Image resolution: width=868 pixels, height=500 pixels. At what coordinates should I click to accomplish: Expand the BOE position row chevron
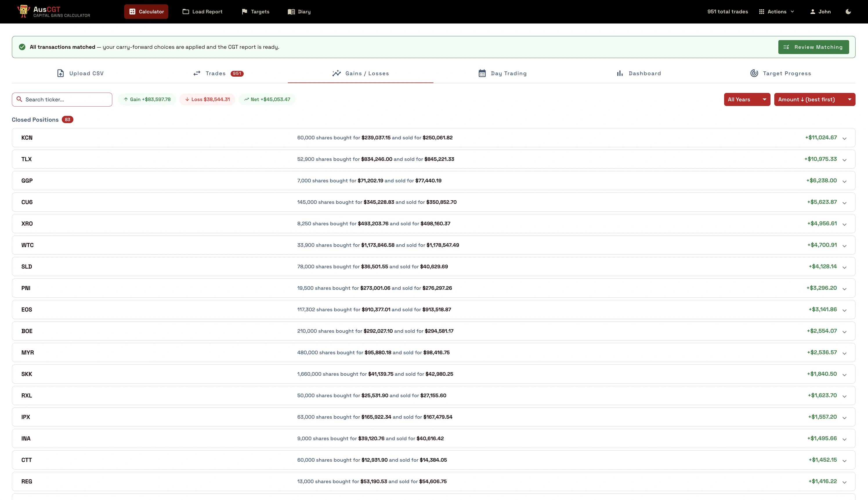[844, 332]
